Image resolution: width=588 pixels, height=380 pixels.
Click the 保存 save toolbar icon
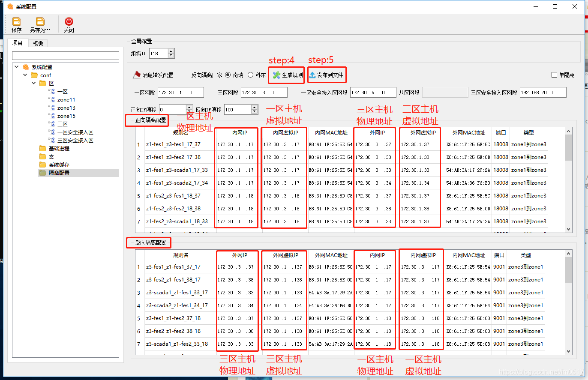coord(17,21)
